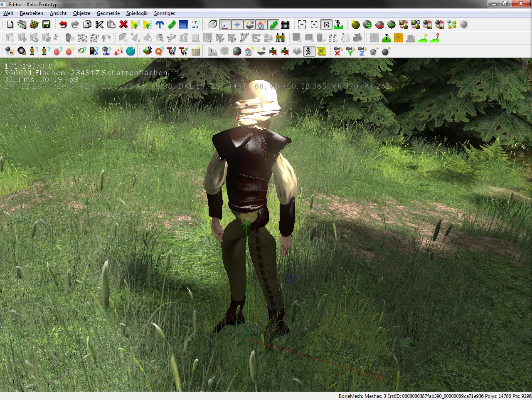
Task: Select the character model in the viewport
Action: pyautogui.click(x=249, y=187)
